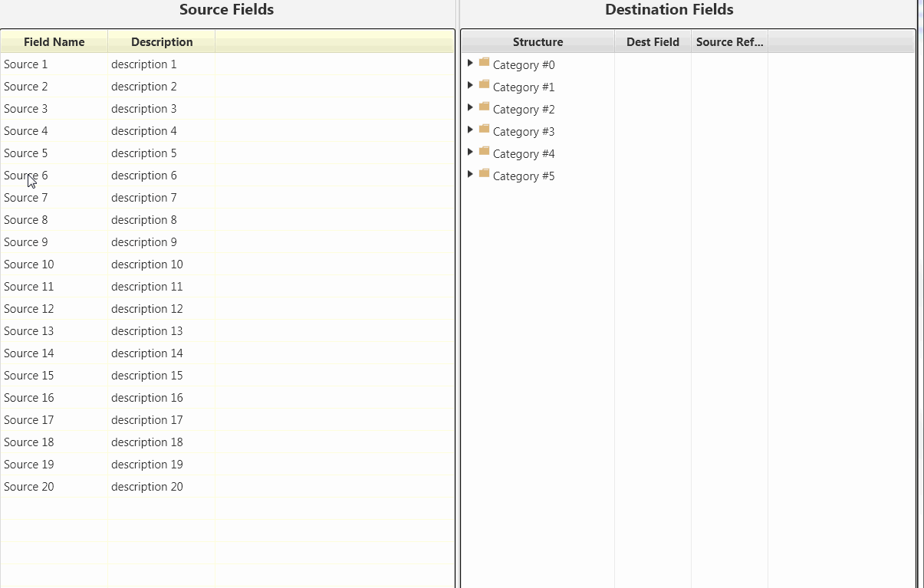The image size is (924, 588).
Task: Sort by the Field Name column header
Action: tap(54, 42)
